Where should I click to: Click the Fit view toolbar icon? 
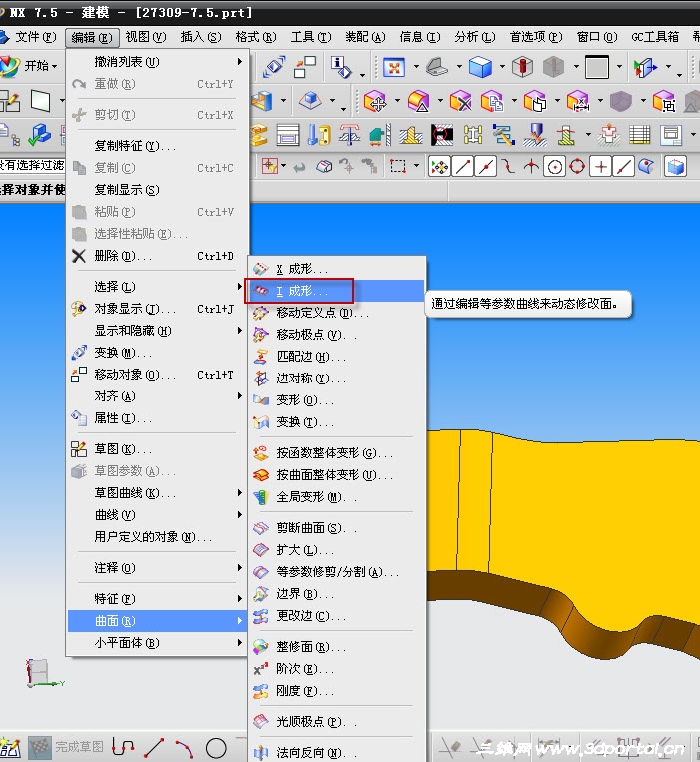click(x=394, y=67)
